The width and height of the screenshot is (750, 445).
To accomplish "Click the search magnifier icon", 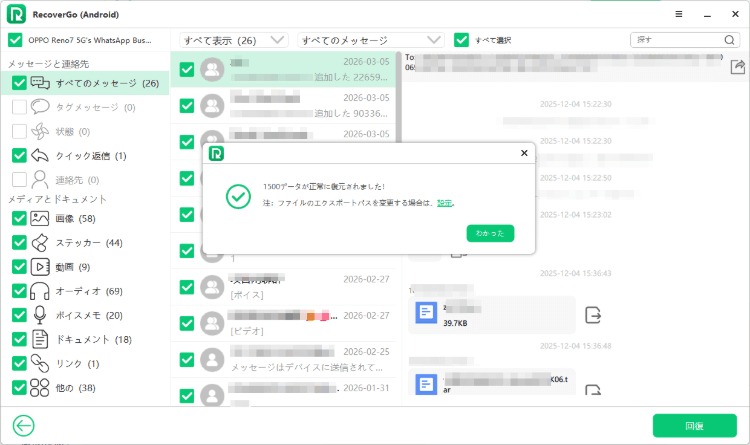I will [729, 40].
